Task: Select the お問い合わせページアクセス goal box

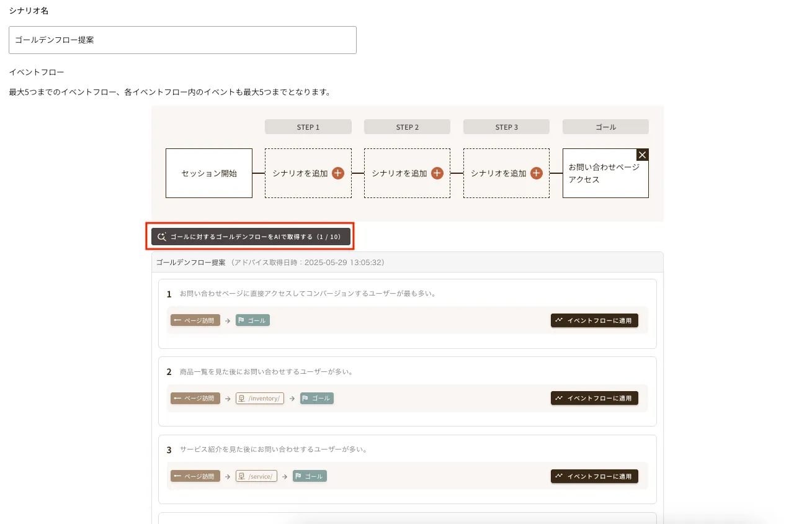Action: 605,173
